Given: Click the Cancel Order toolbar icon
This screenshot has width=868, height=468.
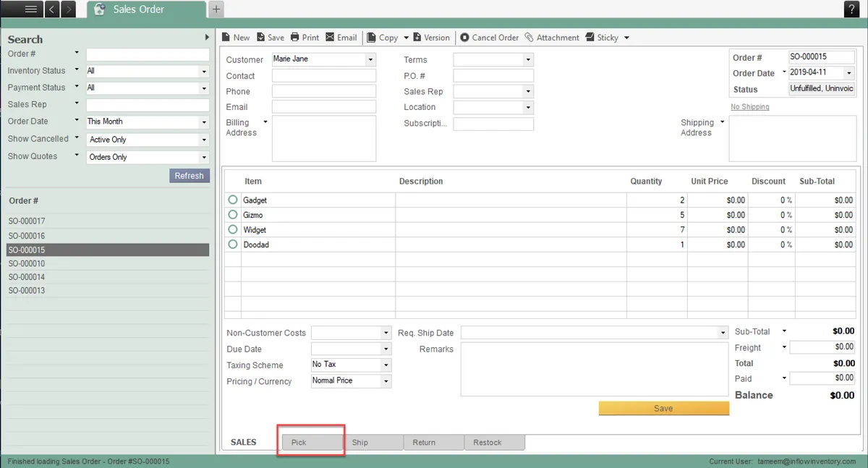Looking at the screenshot, I should 464,38.
